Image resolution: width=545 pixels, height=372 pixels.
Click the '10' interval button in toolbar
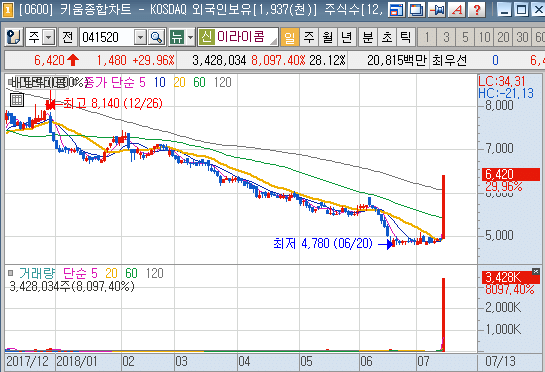(484, 37)
